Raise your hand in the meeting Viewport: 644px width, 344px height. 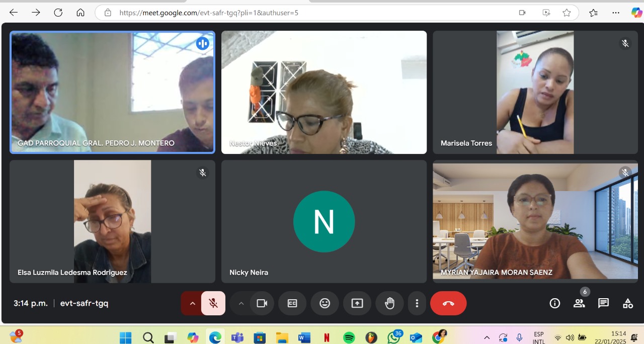(x=389, y=303)
